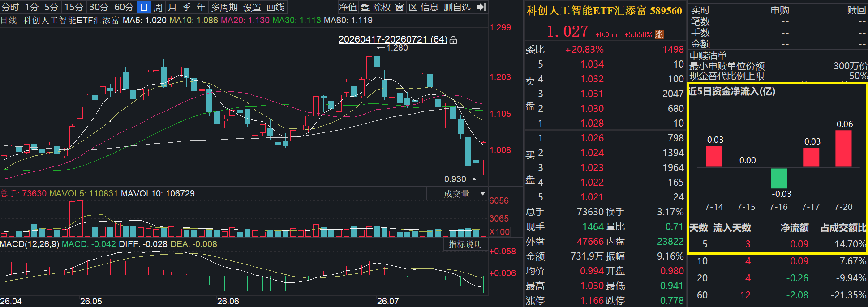Click the 跌停 limit-down price 0.778
Image resolution: width=868 pixels, height=307 pixels.
tap(672, 300)
